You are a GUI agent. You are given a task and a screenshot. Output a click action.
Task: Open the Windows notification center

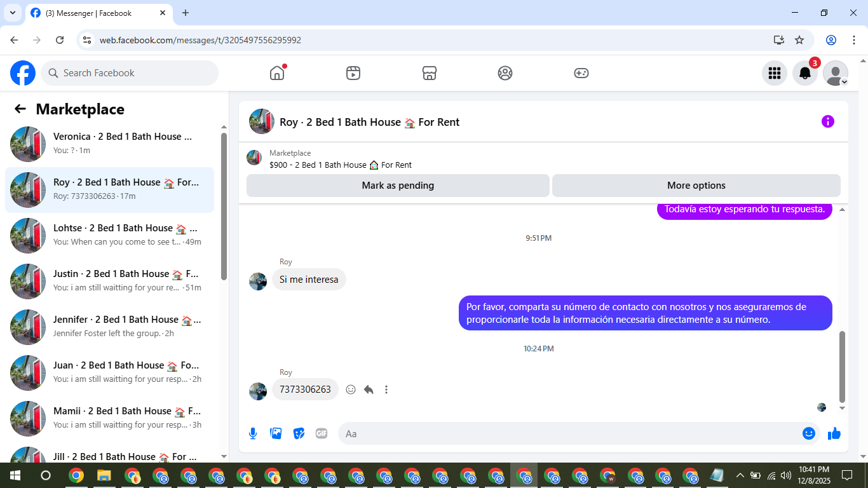point(846,475)
